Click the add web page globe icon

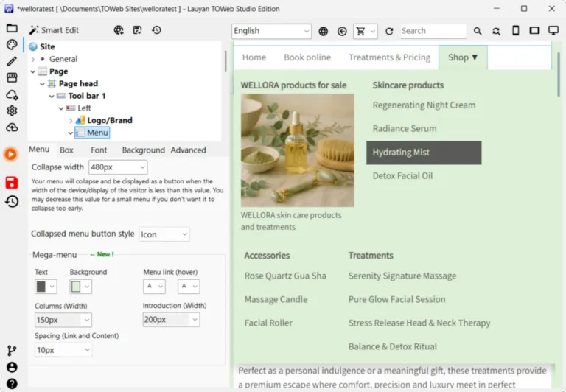coord(119,30)
